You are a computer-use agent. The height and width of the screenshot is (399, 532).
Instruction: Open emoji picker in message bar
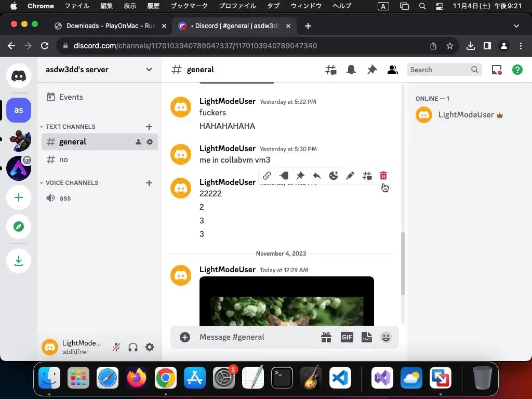386,337
